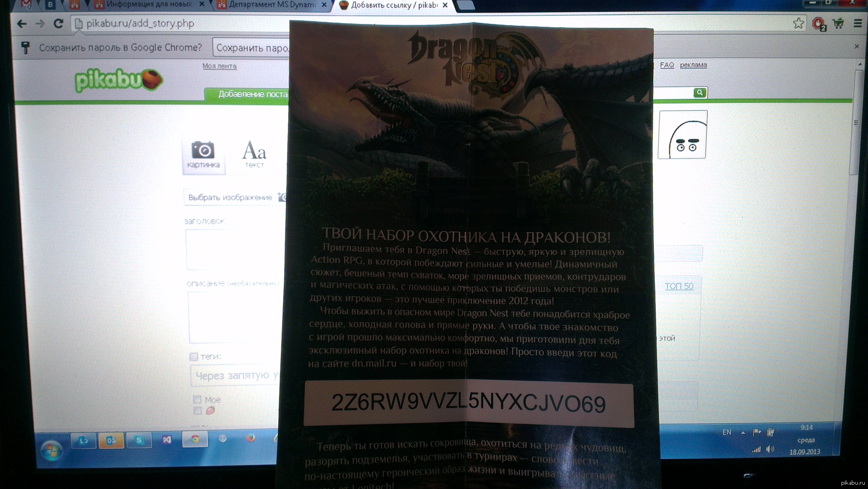Switch to 'Департамент MS Dynamics' tab
868x489 pixels.
coord(271,5)
